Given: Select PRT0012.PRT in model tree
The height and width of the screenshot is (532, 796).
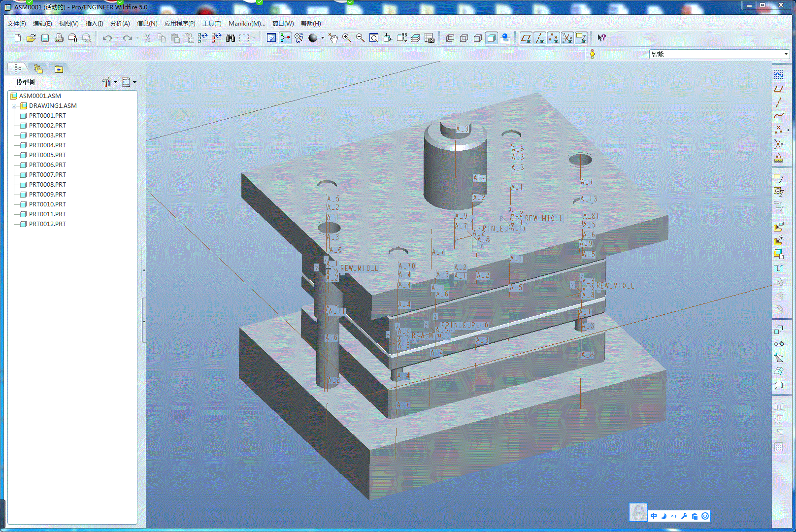Looking at the screenshot, I should click(x=47, y=224).
